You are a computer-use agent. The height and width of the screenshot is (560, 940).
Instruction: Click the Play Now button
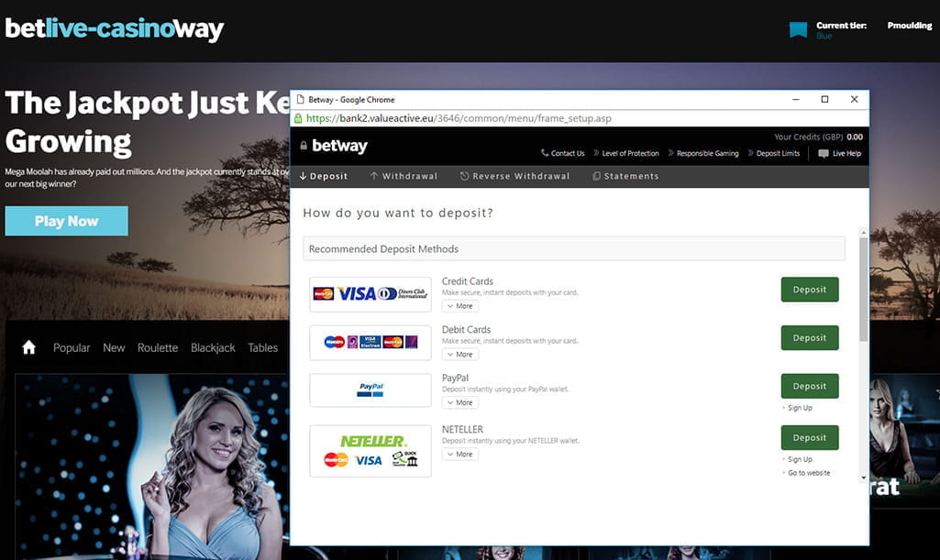pos(67,221)
